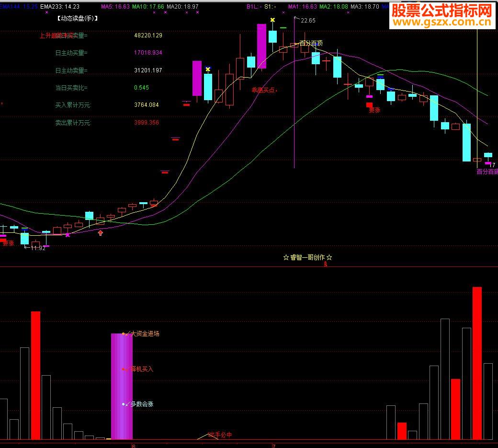Select the EMA233: 14.23 indicator label

click(60, 7)
